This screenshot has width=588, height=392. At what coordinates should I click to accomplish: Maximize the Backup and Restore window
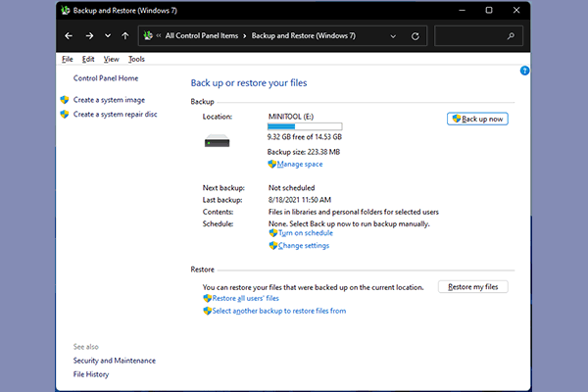click(489, 10)
